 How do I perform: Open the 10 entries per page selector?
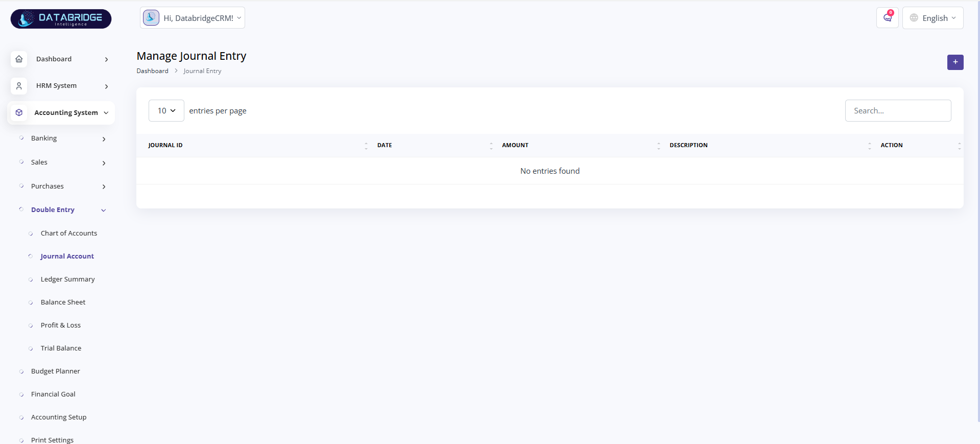[166, 111]
